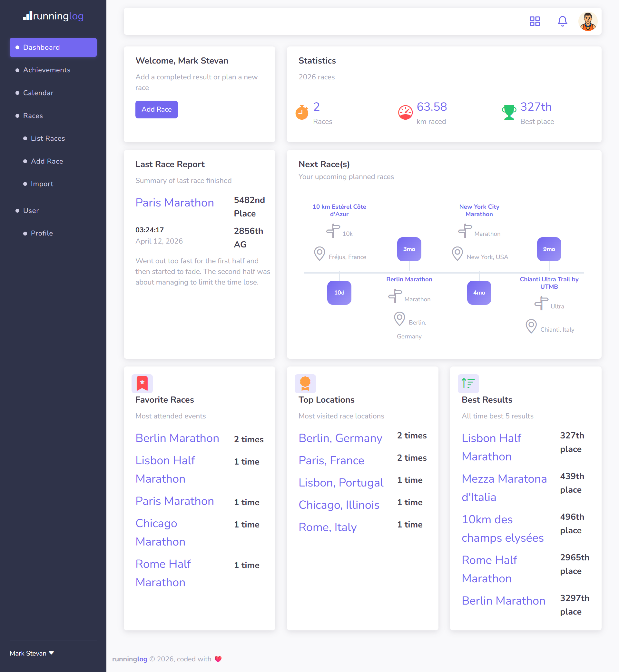Click the Favorite Races bookmark icon
The width and height of the screenshot is (619, 672).
pyautogui.click(x=142, y=384)
